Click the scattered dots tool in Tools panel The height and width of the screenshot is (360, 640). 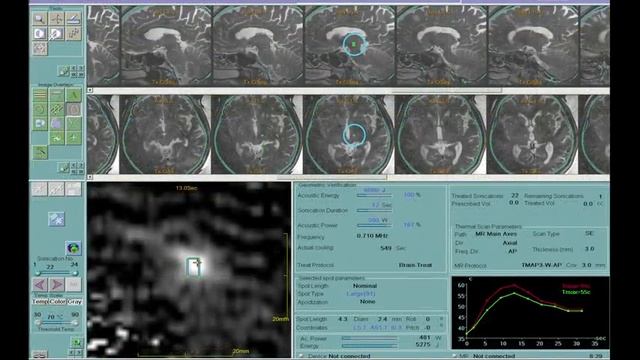click(73, 33)
